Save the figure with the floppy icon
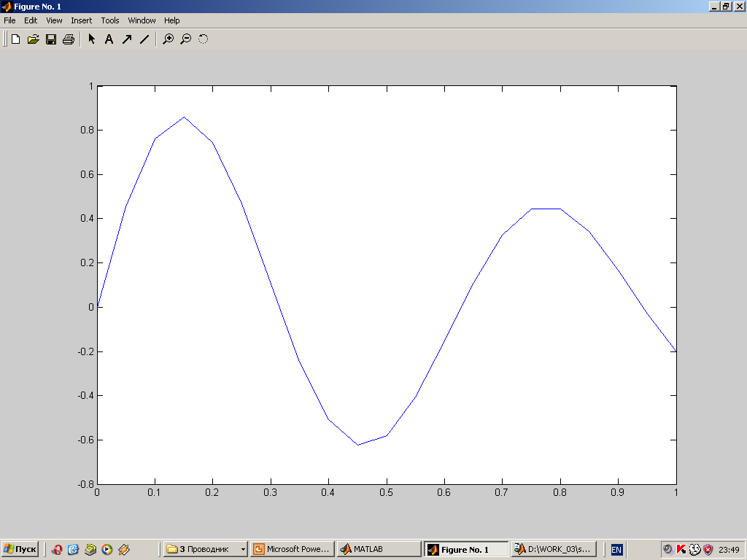The image size is (747, 560). (51, 39)
